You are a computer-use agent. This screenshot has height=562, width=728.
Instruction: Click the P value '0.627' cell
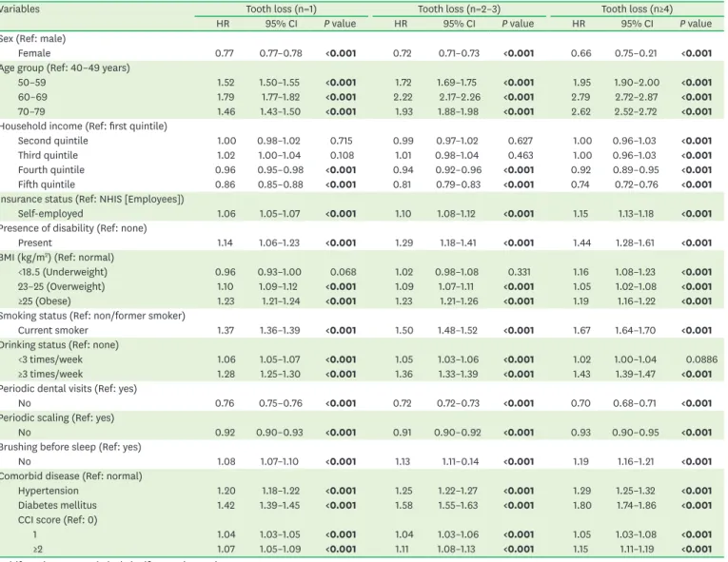tap(520, 141)
